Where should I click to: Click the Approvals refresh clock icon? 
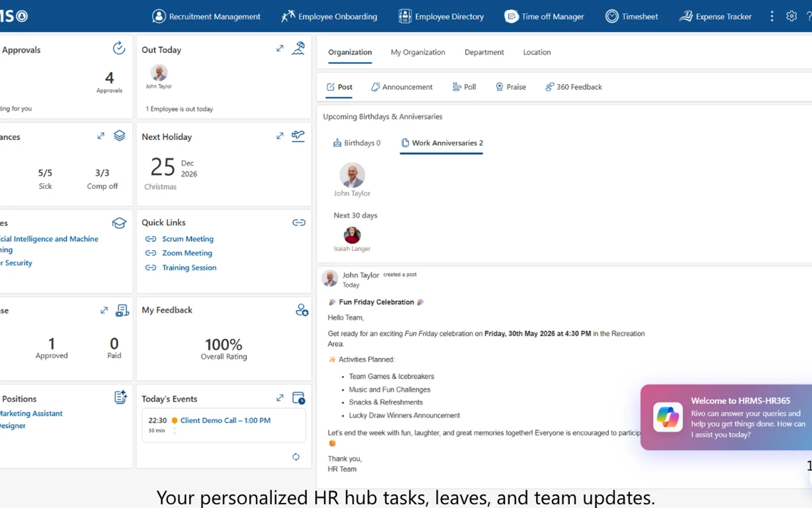click(x=119, y=48)
